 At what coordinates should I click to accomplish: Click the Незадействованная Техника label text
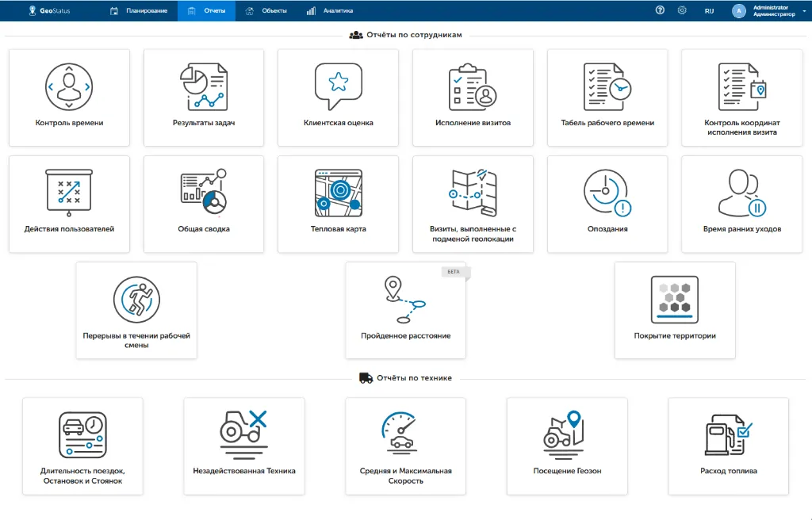(x=244, y=471)
